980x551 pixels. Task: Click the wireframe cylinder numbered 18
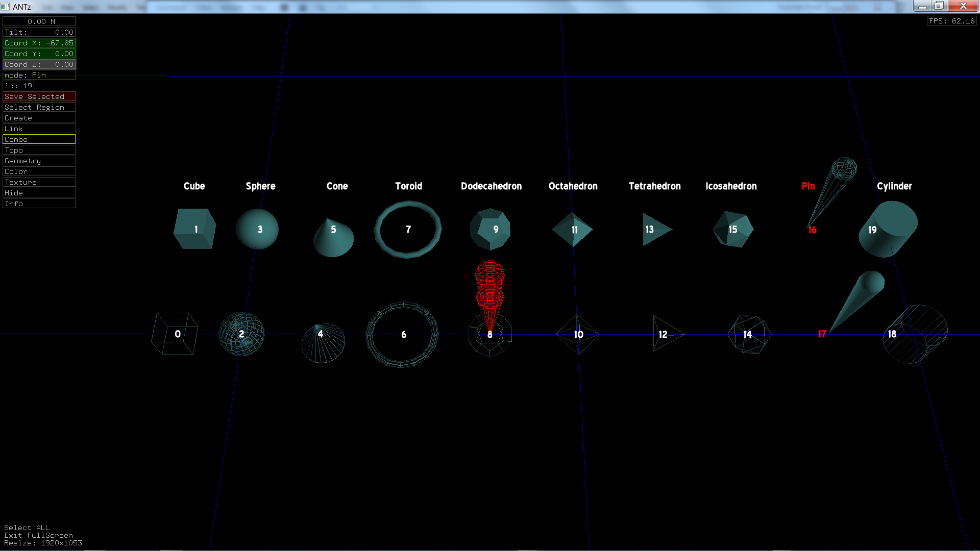914,334
